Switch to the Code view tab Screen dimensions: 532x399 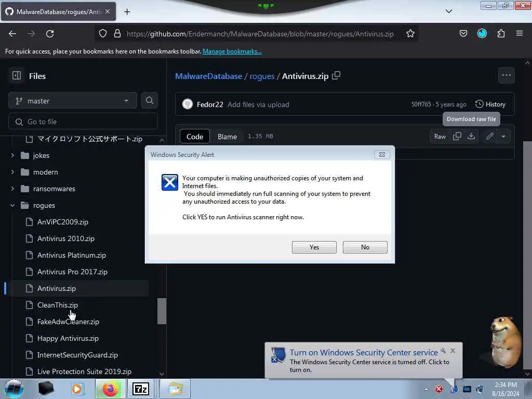195,137
